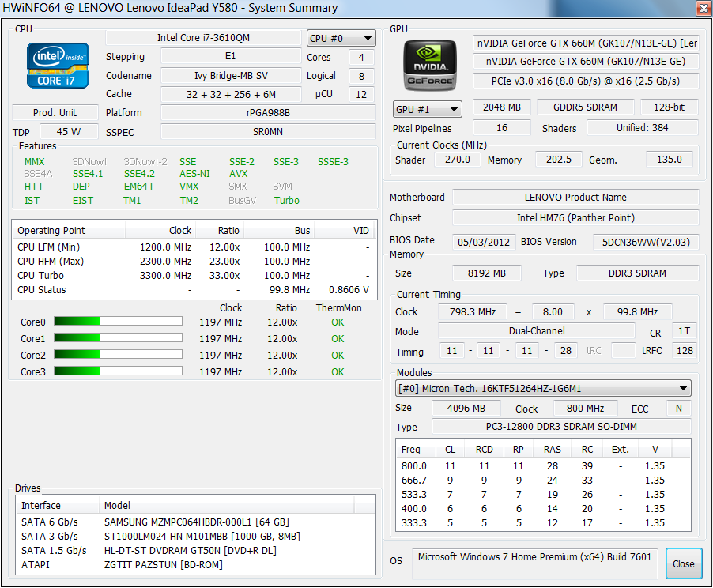Expand the GPU #1 selector dropdown
Screen dimensions: 713x588
pos(427,109)
